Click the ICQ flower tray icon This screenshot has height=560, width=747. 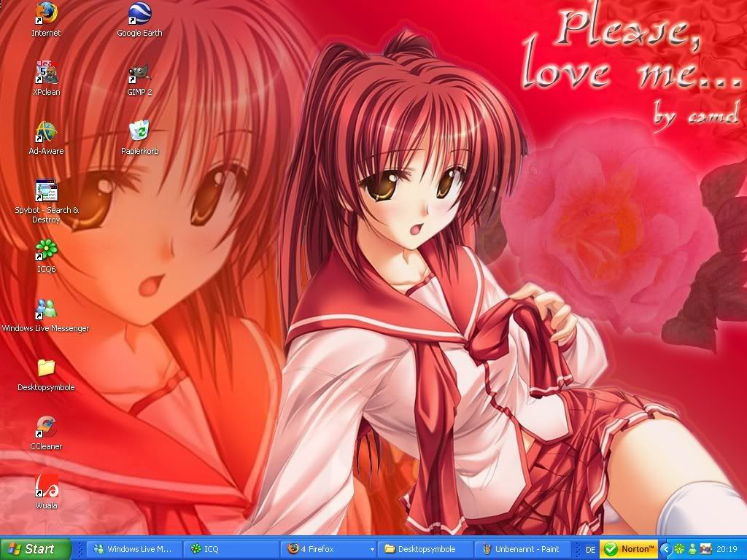(x=679, y=549)
